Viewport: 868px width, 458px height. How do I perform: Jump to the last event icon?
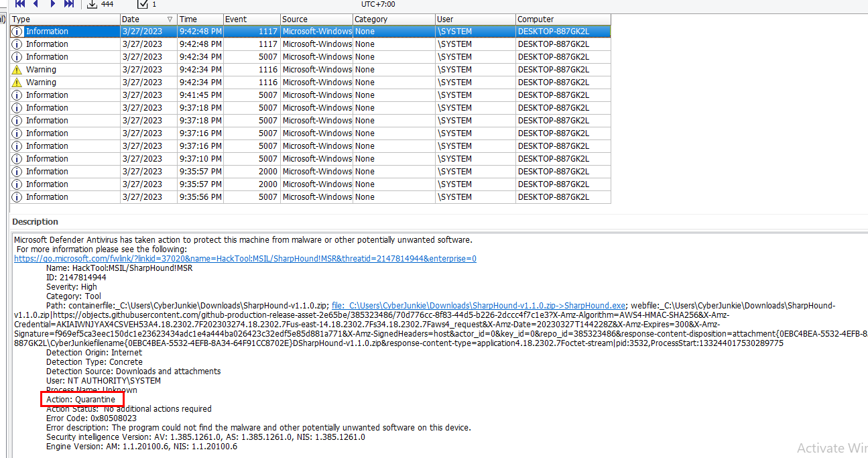68,4
